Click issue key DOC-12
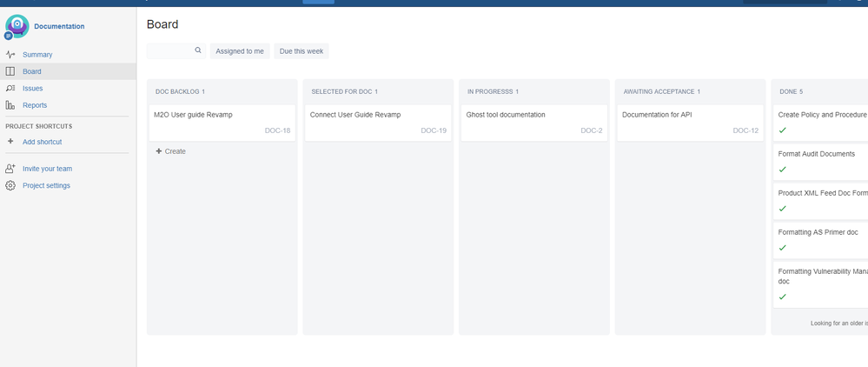The image size is (868, 367). 745,130
